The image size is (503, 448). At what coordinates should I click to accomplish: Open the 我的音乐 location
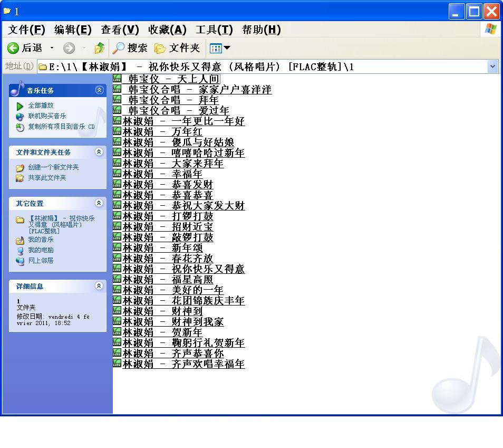(41, 240)
